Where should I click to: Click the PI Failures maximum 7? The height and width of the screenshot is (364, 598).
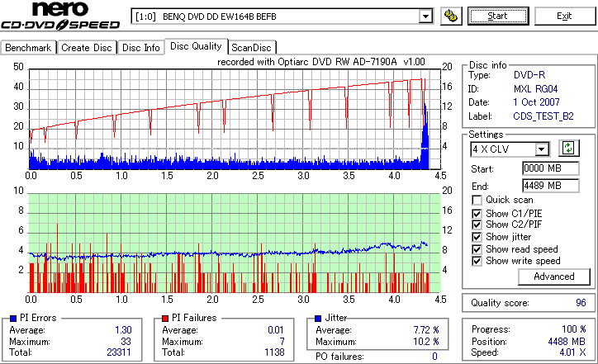282,342
